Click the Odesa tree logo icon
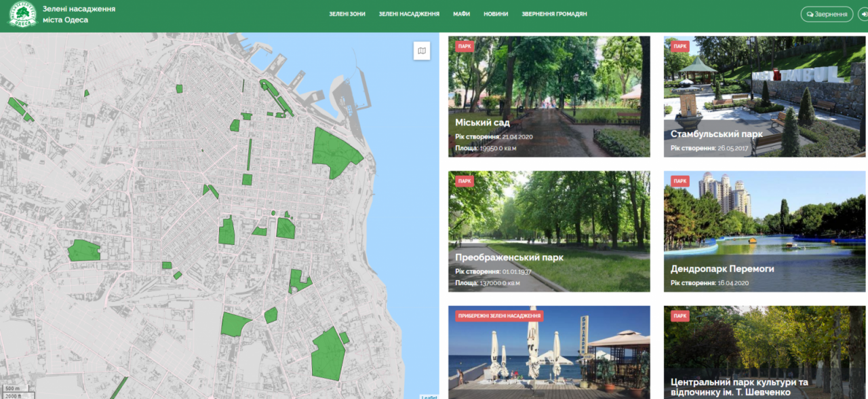The image size is (868, 399). pyautogui.click(x=22, y=14)
